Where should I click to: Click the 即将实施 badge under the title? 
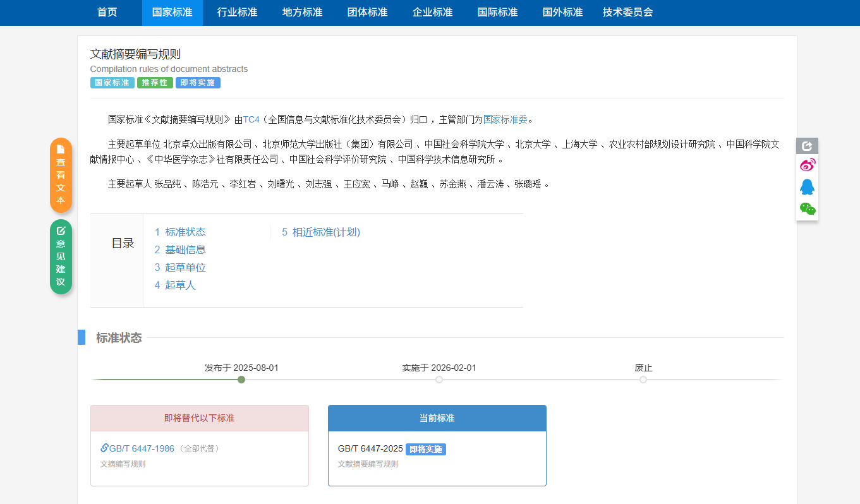[198, 83]
